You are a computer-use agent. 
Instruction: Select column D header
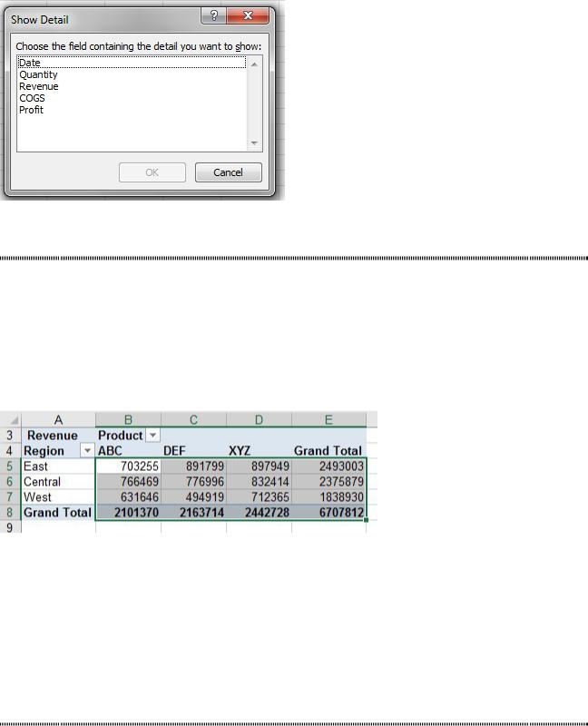point(259,419)
